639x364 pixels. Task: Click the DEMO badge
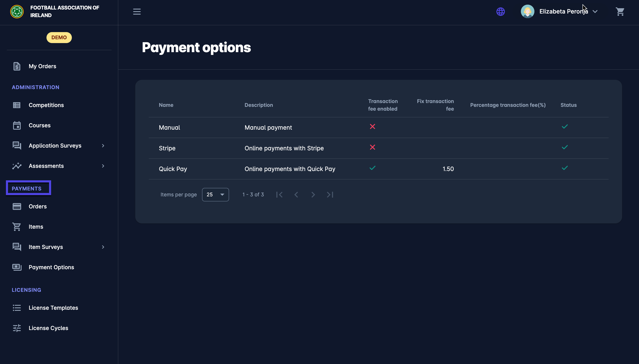(x=59, y=38)
